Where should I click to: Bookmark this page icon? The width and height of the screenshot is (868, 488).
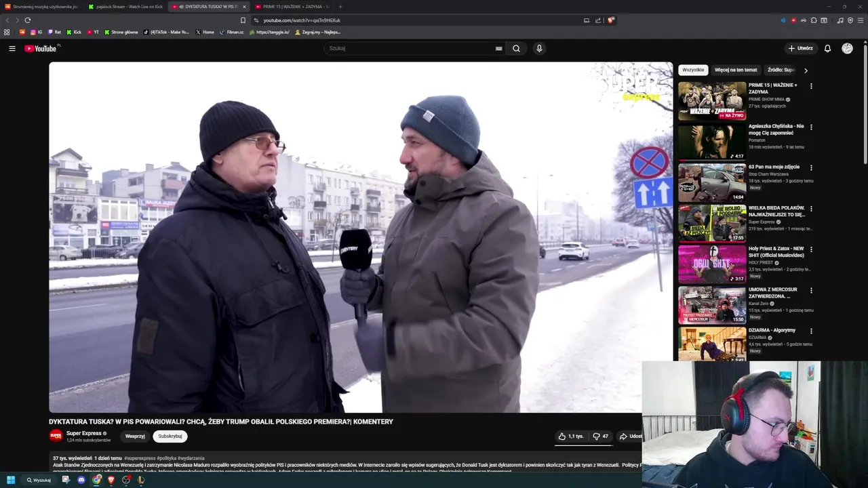pos(243,20)
